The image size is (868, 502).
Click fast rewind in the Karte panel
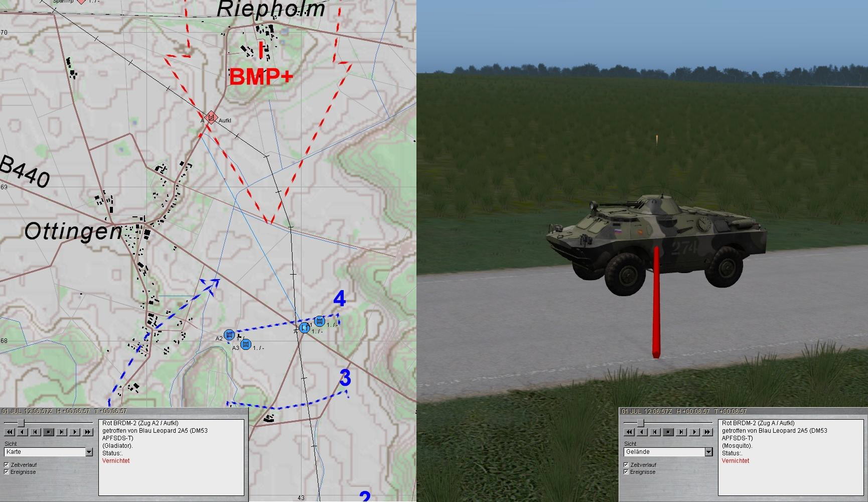(10, 432)
